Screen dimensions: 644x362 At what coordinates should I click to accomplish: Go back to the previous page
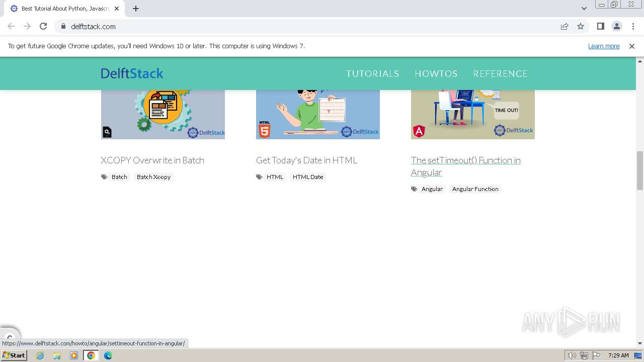click(11, 26)
